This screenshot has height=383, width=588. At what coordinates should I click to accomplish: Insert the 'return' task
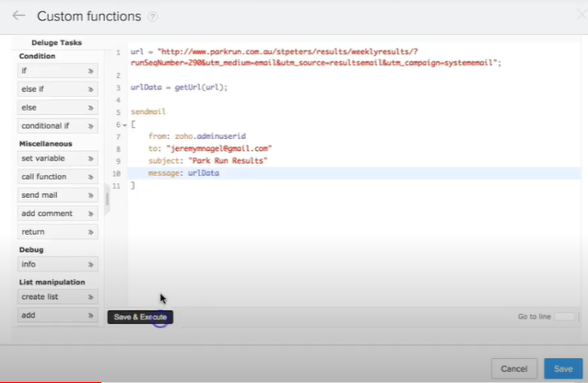tap(58, 232)
